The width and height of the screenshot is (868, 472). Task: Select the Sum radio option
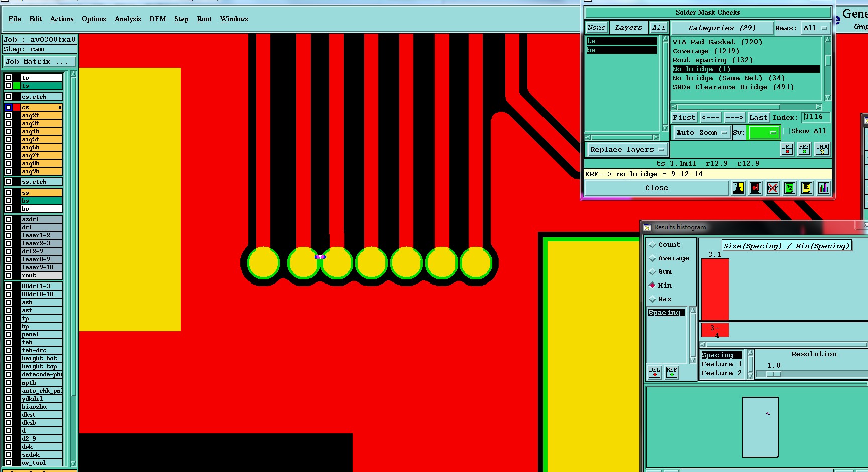coord(653,272)
